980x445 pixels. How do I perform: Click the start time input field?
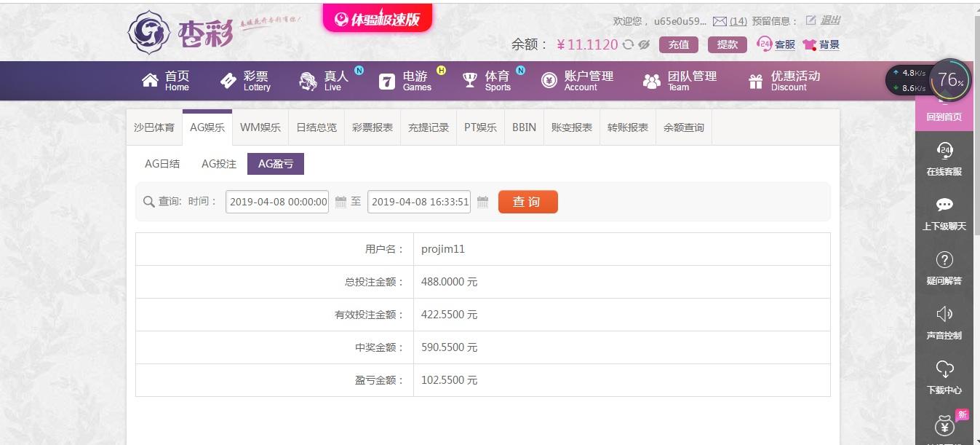coord(277,202)
